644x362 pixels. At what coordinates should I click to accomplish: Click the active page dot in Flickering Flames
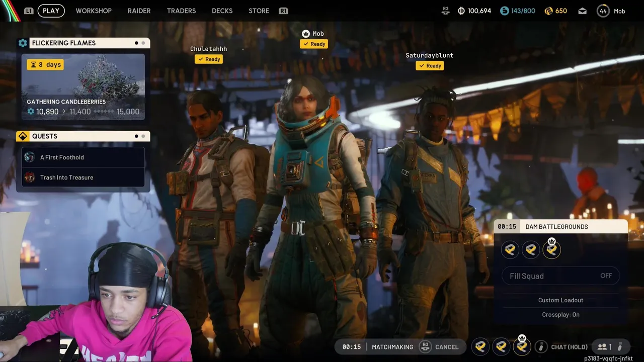tap(136, 43)
